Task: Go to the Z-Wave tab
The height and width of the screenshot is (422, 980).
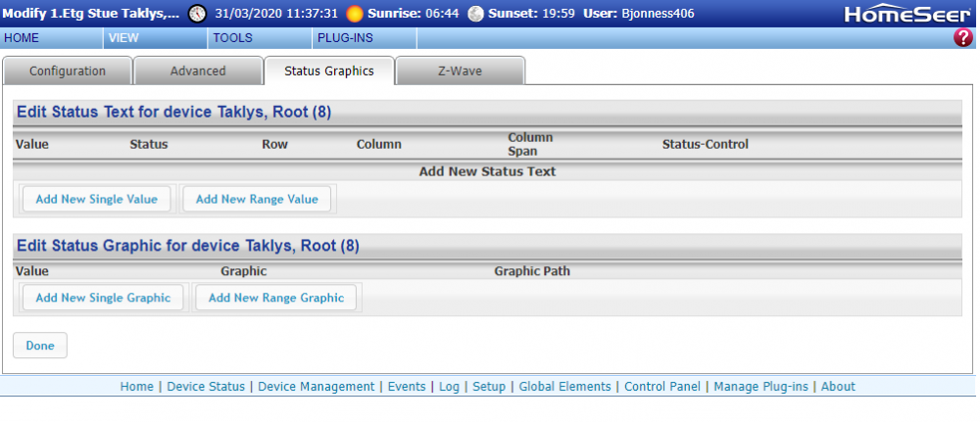Action: tap(460, 71)
